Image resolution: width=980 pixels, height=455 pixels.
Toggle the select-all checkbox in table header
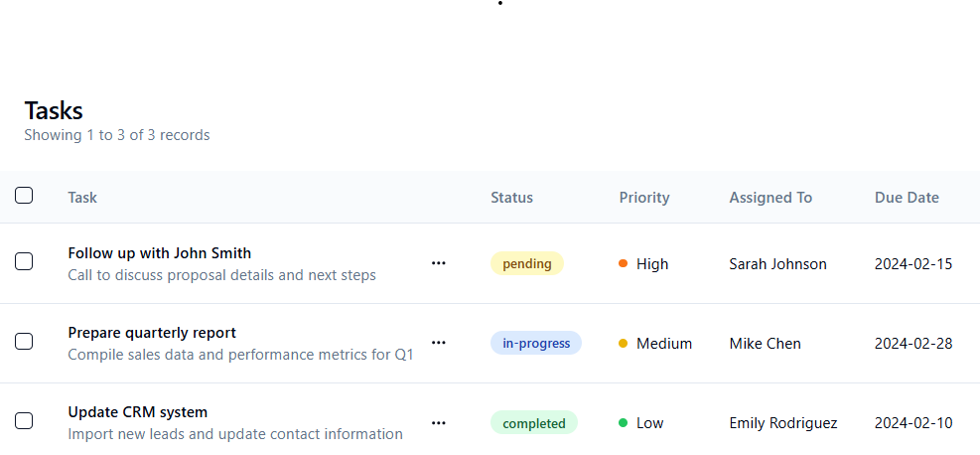point(24,196)
